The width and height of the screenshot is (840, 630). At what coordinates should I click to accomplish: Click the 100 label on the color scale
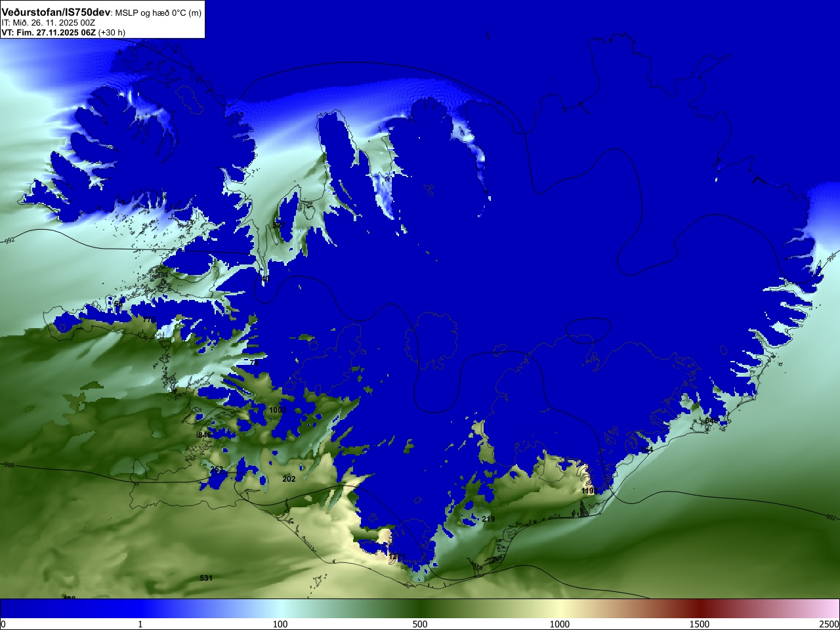[x=280, y=624]
